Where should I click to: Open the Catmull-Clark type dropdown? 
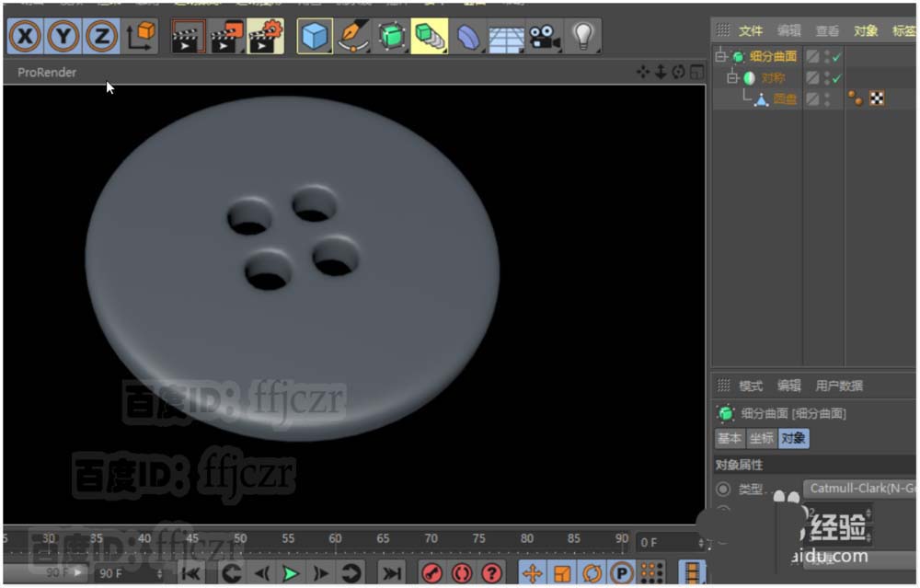pos(860,489)
